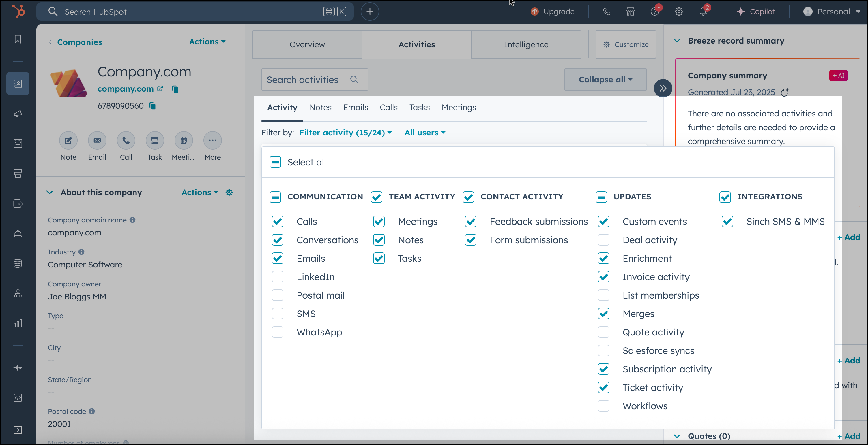868x445 pixels.
Task: Open the Reporting bar-chart icon in sidebar
Action: [x=18, y=323]
